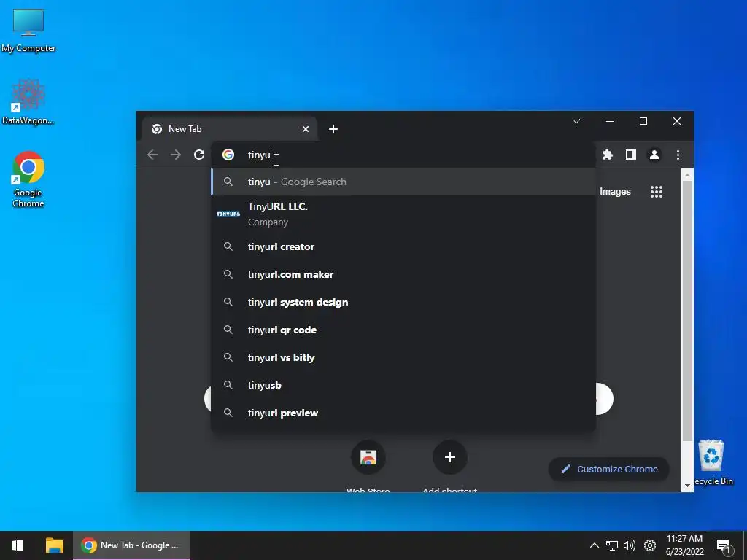This screenshot has width=747, height=560.
Task: Choose the 'tinyurl preview' suggestion
Action: click(x=403, y=413)
